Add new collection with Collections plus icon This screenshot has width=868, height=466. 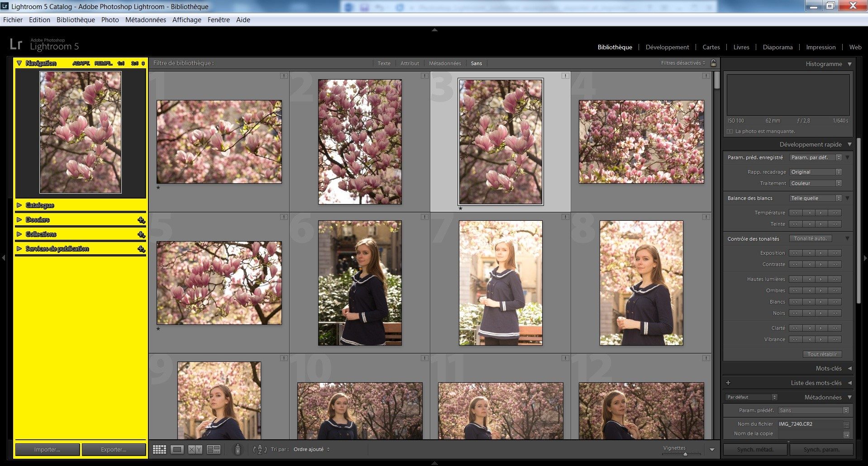[141, 234]
